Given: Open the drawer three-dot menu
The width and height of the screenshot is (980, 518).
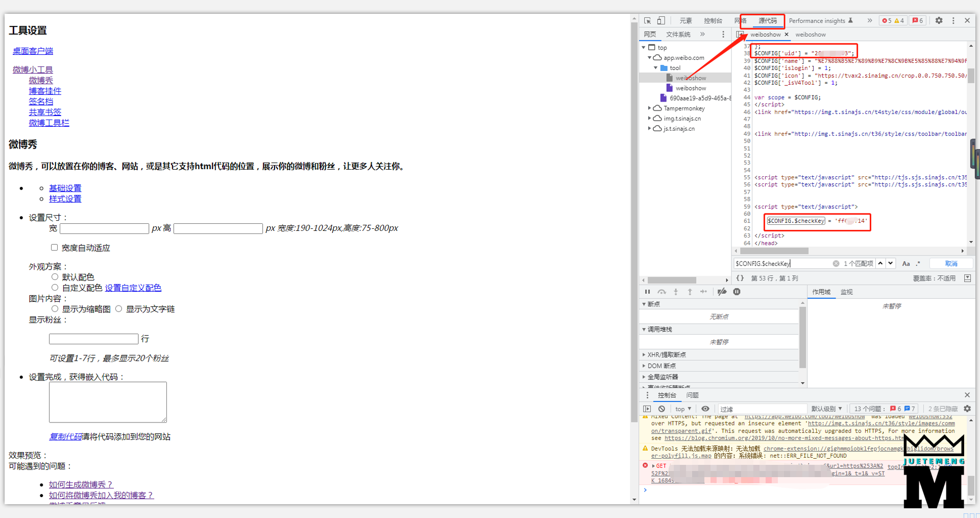Looking at the screenshot, I should pos(647,395).
